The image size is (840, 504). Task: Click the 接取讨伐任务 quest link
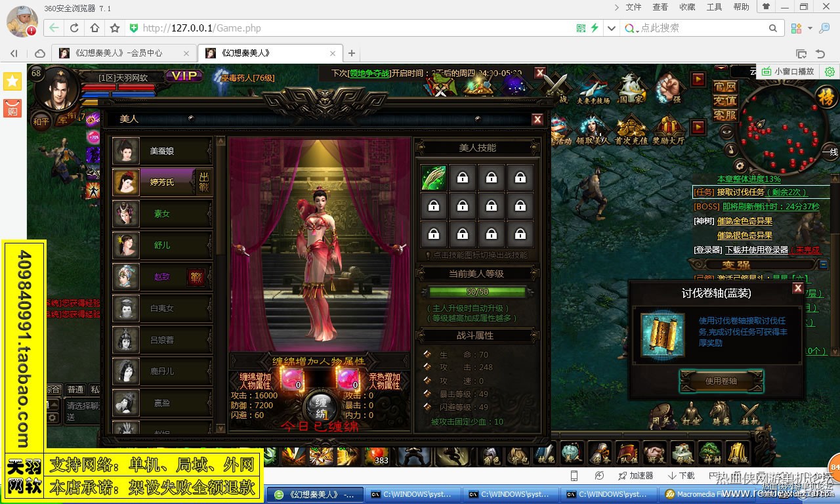740,192
